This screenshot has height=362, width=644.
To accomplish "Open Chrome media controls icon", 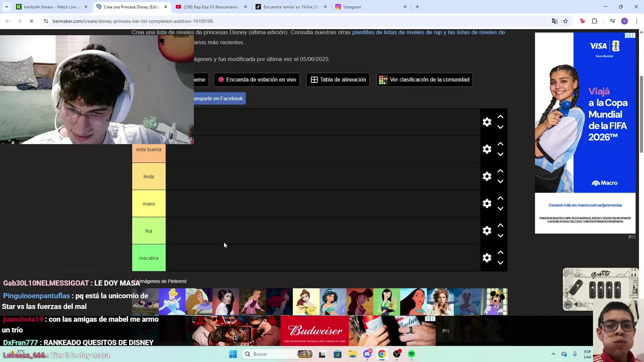I will point(612,21).
